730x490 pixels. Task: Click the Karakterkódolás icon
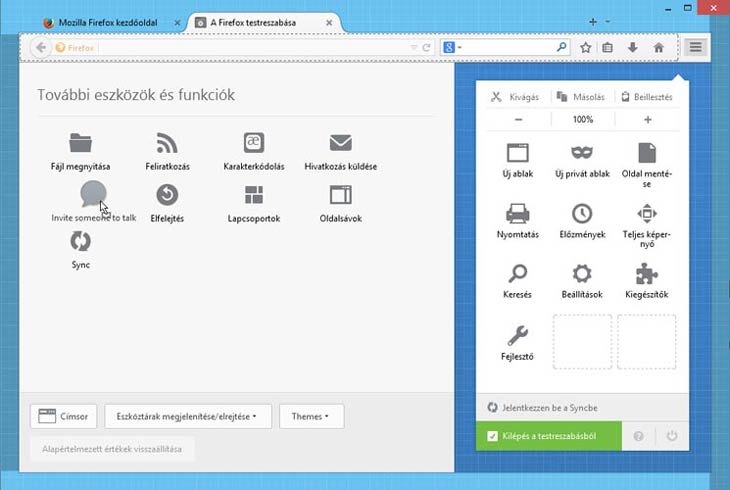pyautogui.click(x=254, y=143)
